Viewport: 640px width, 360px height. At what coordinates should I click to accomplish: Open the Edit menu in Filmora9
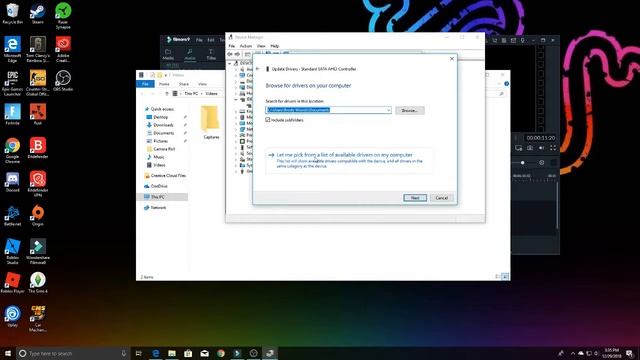click(211, 40)
